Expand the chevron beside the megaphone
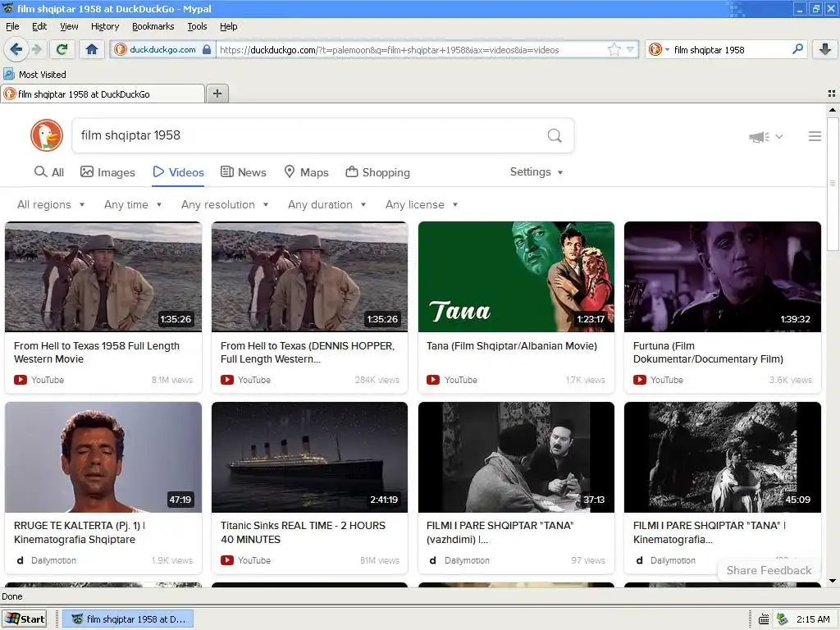 779,137
